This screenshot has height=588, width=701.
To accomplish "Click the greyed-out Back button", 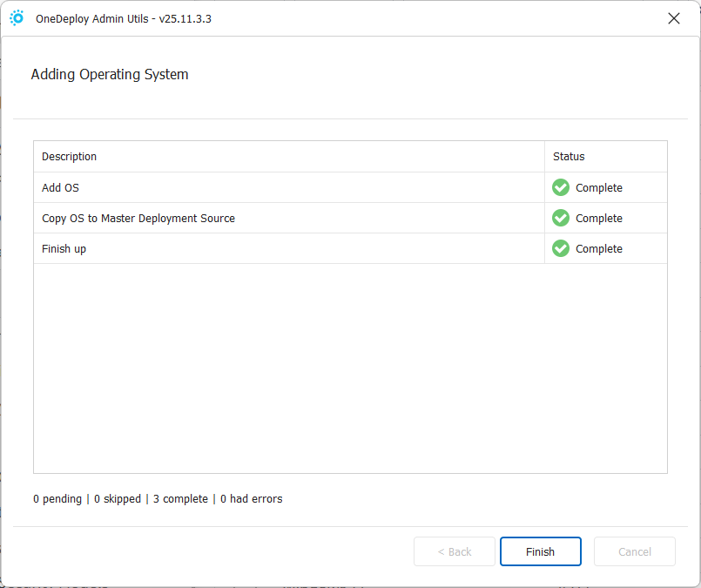I will pyautogui.click(x=455, y=551).
